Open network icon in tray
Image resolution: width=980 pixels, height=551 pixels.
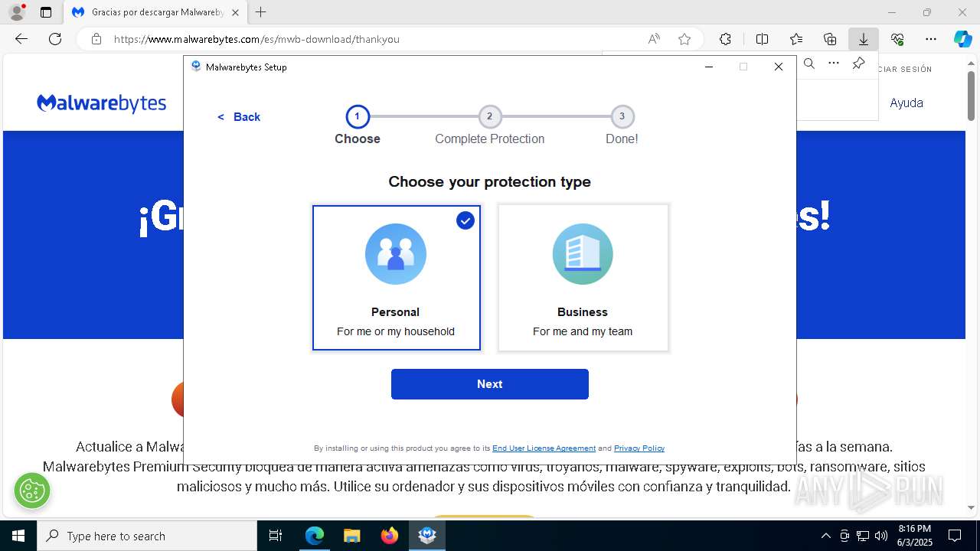863,536
